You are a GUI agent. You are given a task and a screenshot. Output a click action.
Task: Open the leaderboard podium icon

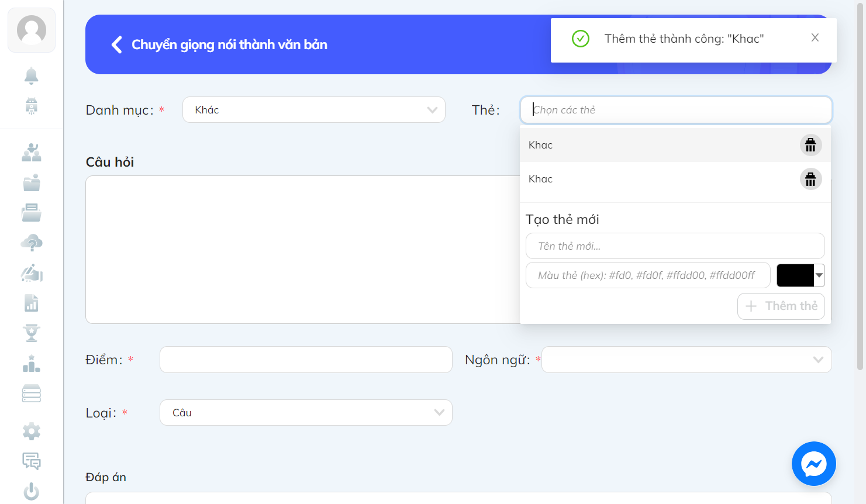[x=32, y=363]
